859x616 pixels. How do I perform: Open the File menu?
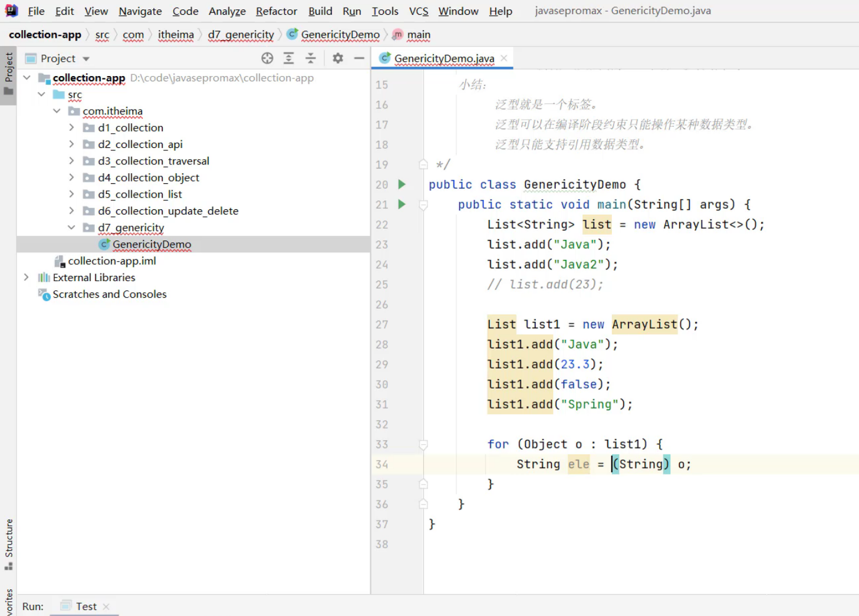pos(36,11)
